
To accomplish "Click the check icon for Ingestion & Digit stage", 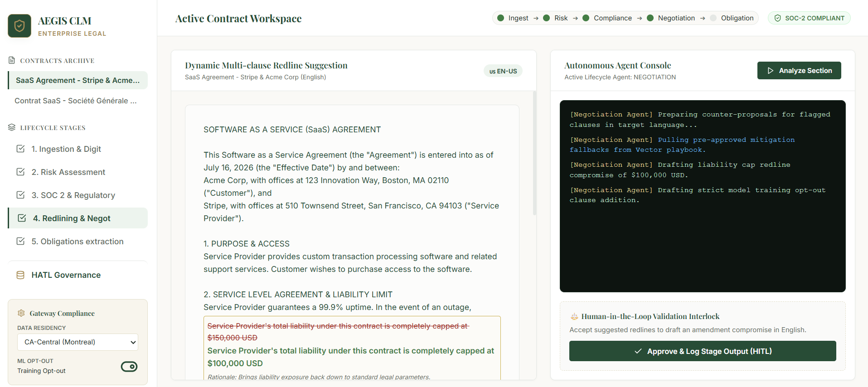I will tap(20, 149).
